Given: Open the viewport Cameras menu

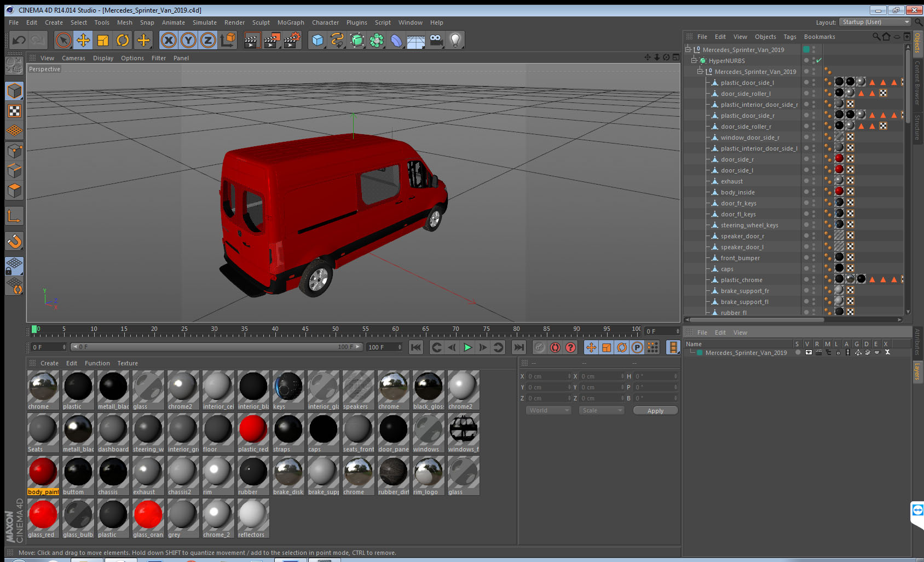Looking at the screenshot, I should point(73,58).
